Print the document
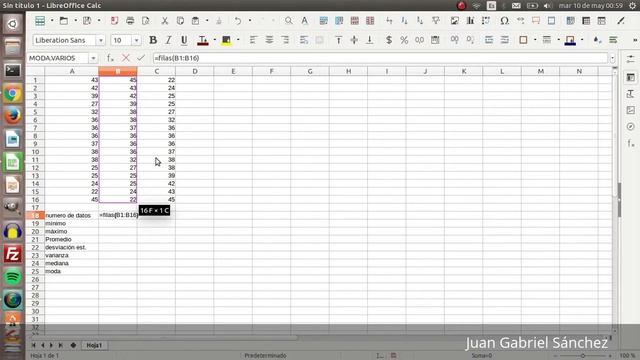The height and width of the screenshot is (360, 640). 130,20
